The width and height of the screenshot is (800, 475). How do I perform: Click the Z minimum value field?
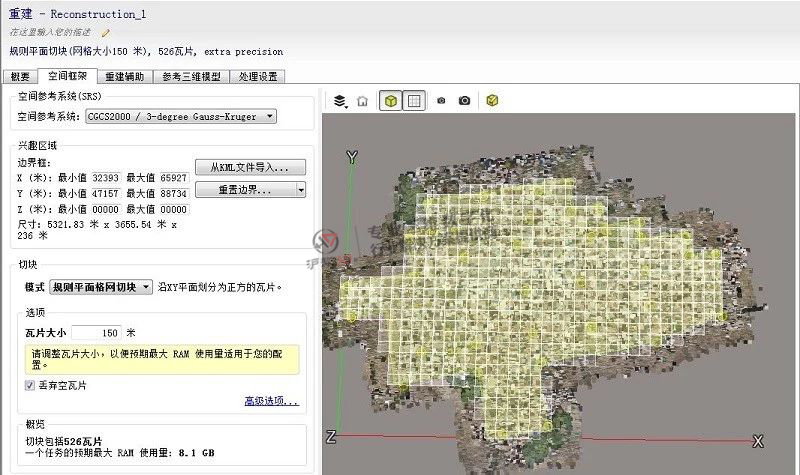point(105,210)
